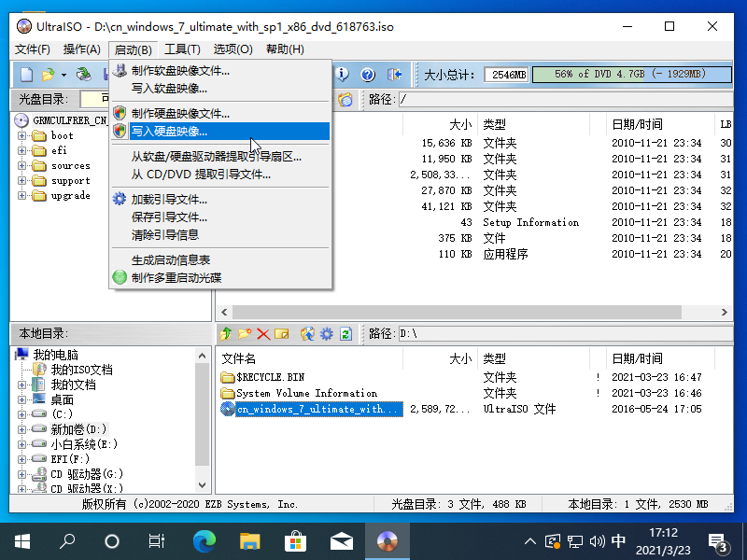Click the New file toolbar icon
The width and height of the screenshot is (747, 560).
point(27,74)
